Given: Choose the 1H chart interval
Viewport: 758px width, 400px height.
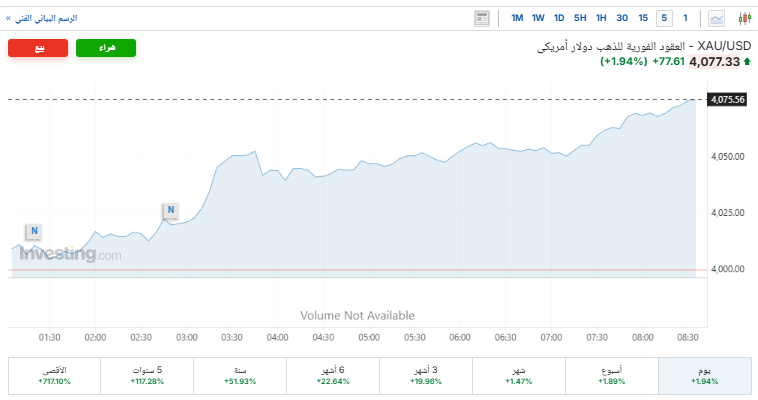Looking at the screenshot, I should point(601,18).
